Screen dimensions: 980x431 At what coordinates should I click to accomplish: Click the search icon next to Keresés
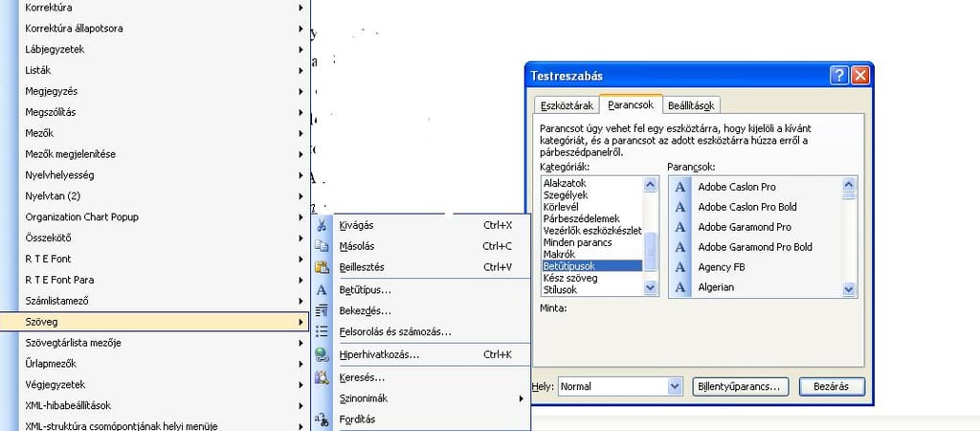pos(323,377)
